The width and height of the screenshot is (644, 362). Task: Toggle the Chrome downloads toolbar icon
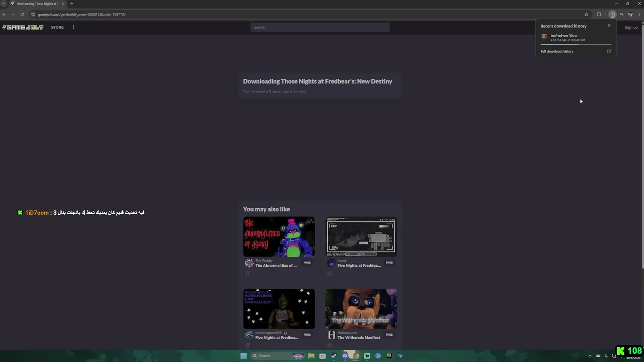coord(612,14)
